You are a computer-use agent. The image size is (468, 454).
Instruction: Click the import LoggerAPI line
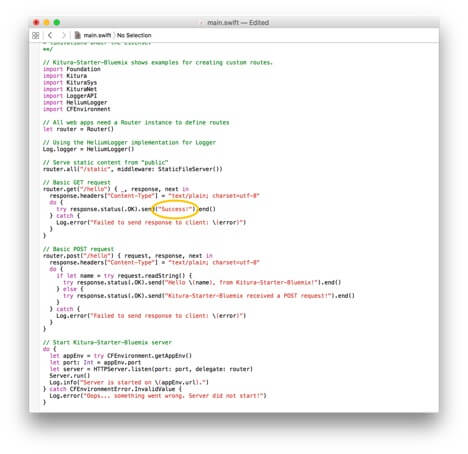pos(70,96)
